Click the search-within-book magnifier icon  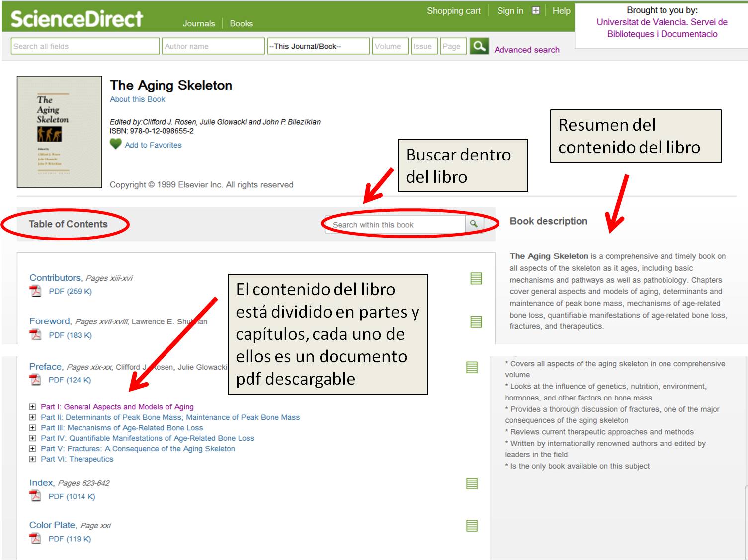pos(474,224)
